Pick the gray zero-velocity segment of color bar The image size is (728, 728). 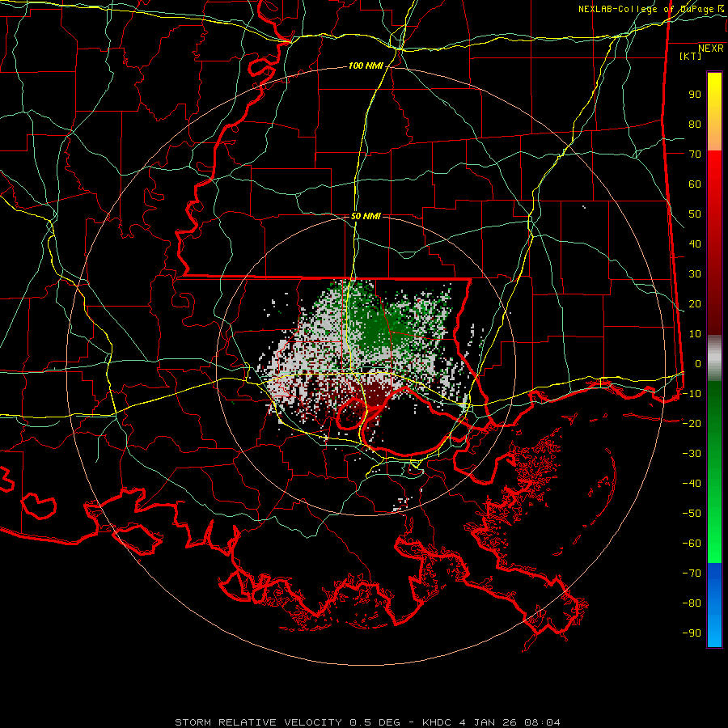[x=714, y=358]
